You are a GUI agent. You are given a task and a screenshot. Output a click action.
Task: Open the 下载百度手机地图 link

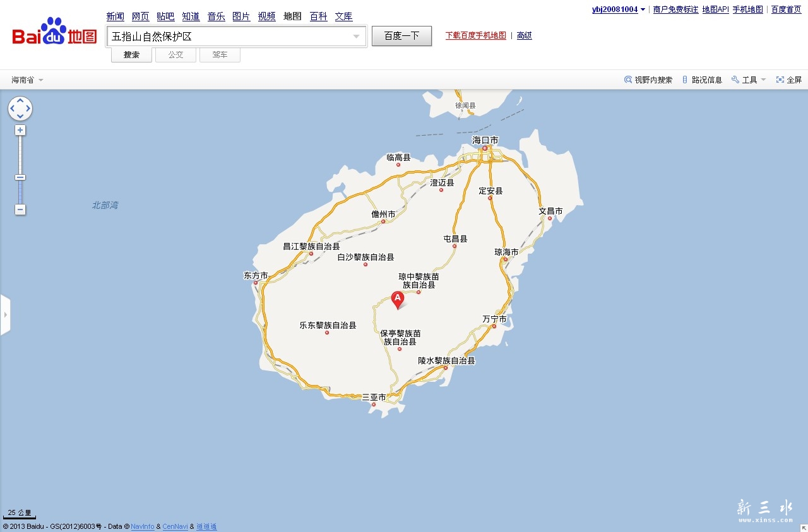(475, 36)
